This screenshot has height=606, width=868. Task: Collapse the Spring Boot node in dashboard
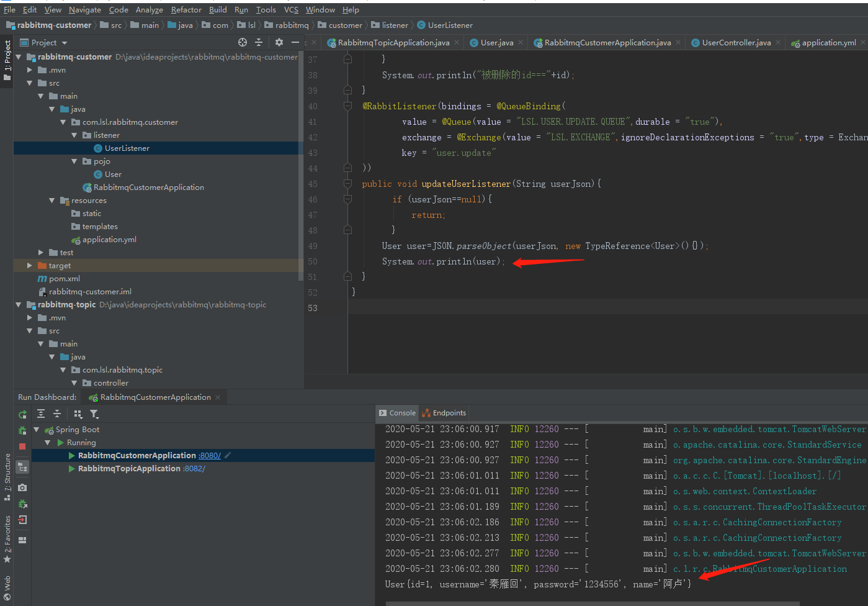(x=37, y=430)
